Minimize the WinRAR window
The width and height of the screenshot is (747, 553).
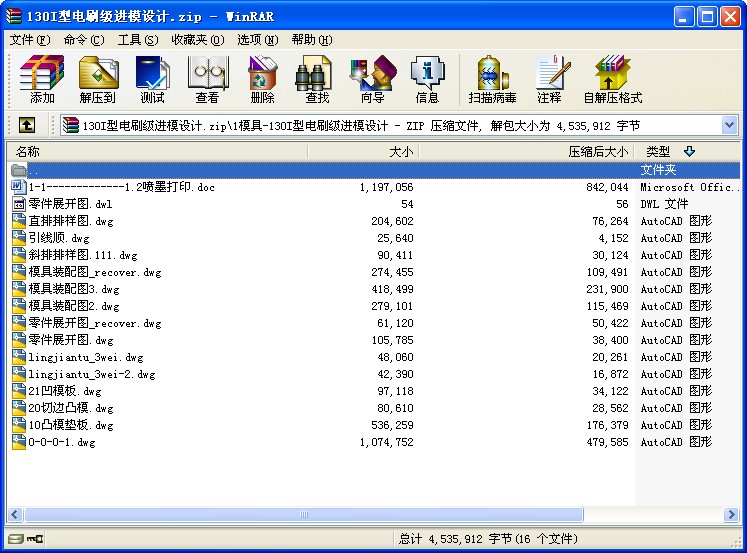[x=684, y=17]
